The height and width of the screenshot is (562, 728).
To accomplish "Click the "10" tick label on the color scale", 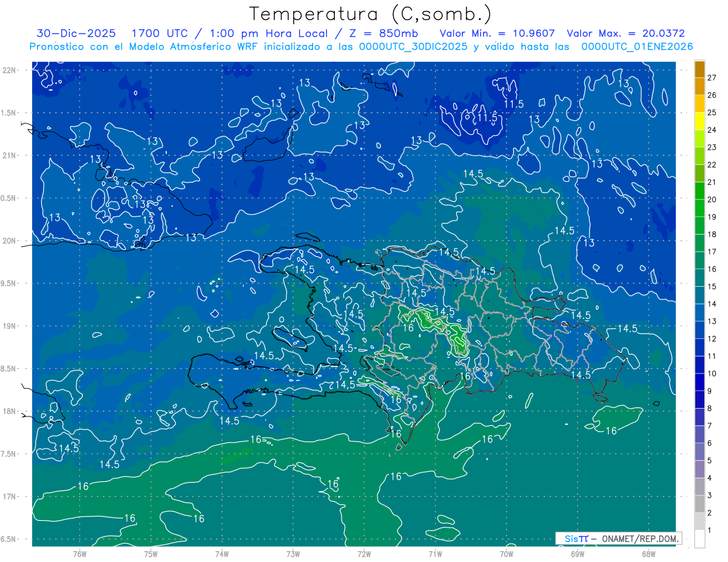I will (x=712, y=373).
